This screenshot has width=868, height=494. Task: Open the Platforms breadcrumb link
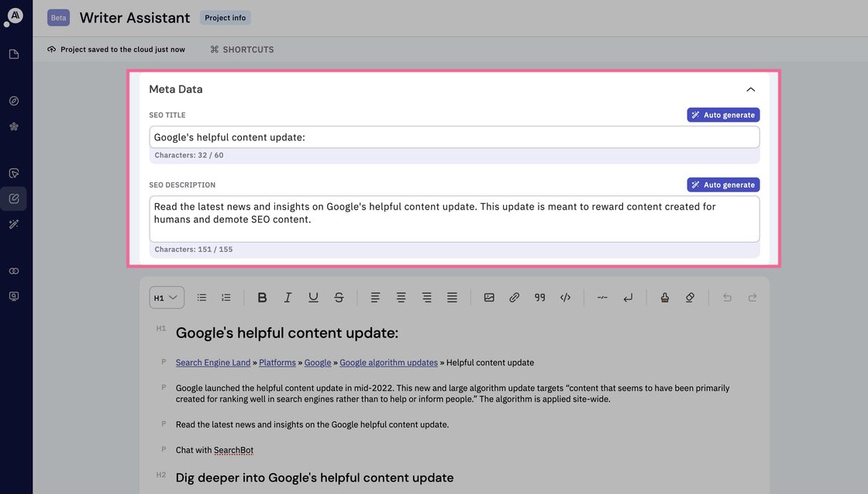click(x=277, y=362)
